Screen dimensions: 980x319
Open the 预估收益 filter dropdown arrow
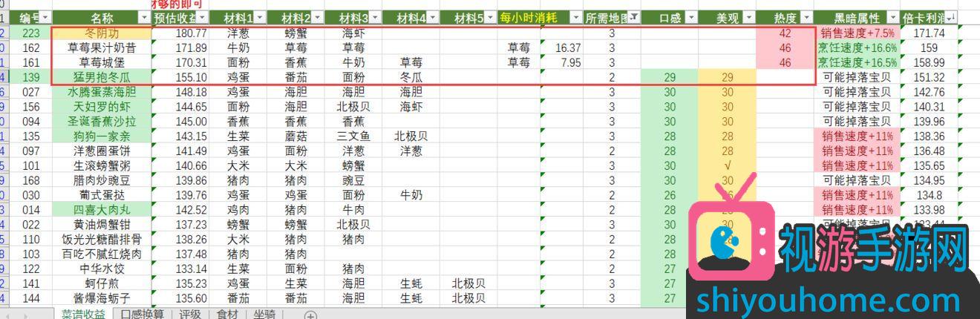(203, 17)
